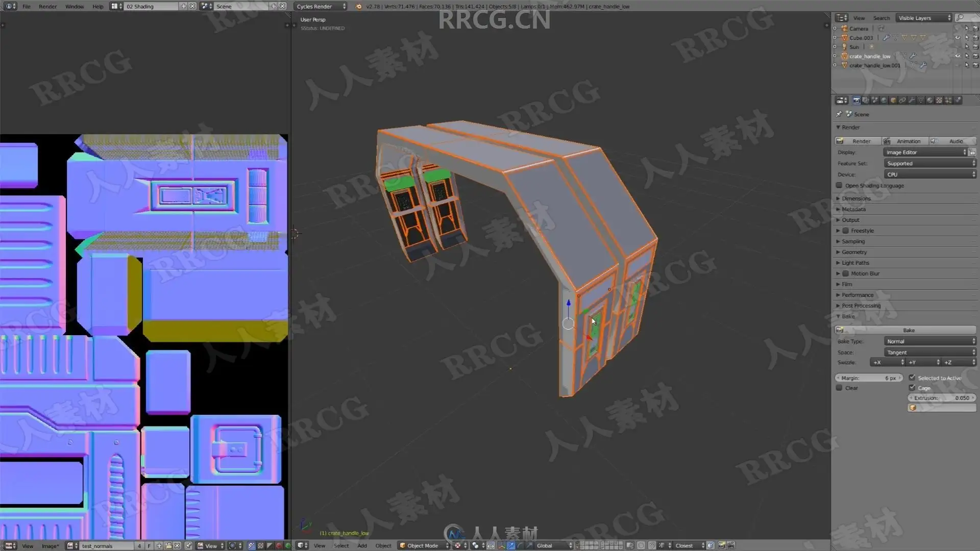Screen dimensions: 980x551
Task: Expand the Performance panel
Action: pos(857,295)
